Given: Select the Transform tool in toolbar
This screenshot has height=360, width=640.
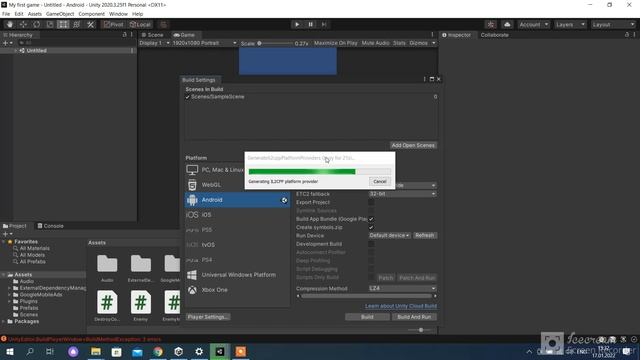Looking at the screenshot, I should [x=77, y=24].
